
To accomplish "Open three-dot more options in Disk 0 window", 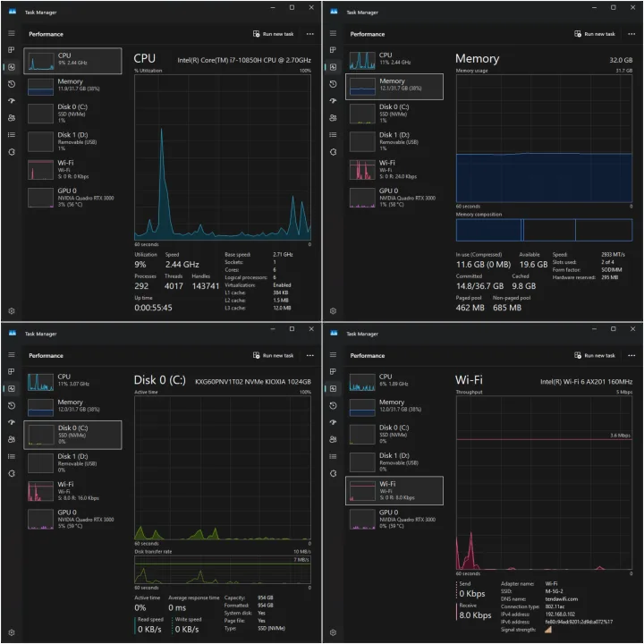I will coord(310,356).
